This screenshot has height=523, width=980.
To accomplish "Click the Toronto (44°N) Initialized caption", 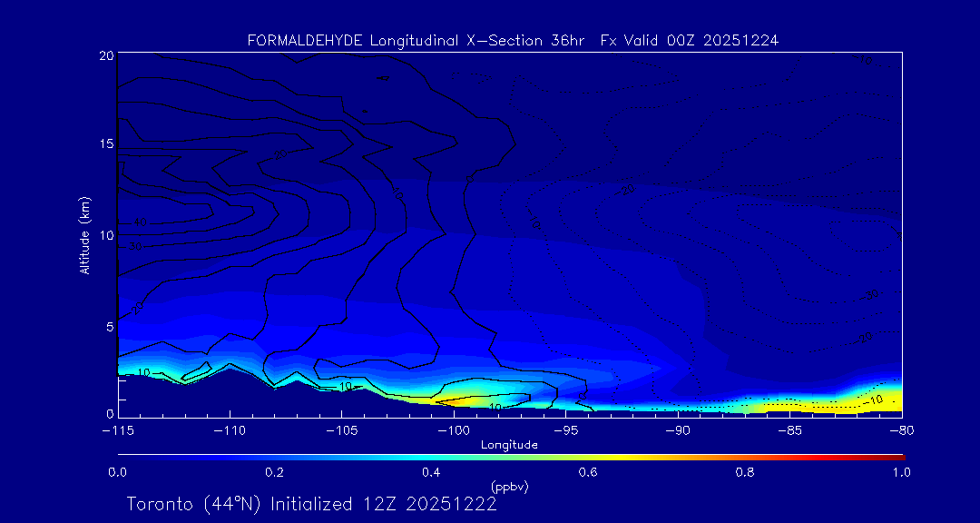I will tap(311, 504).
